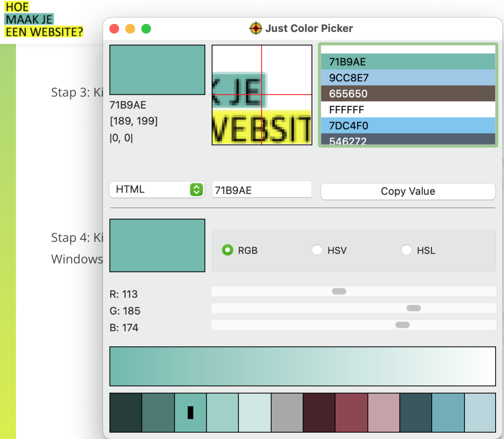The width and height of the screenshot is (504, 439).
Task: Choose FFFFFF from the color history list
Action: (x=408, y=110)
